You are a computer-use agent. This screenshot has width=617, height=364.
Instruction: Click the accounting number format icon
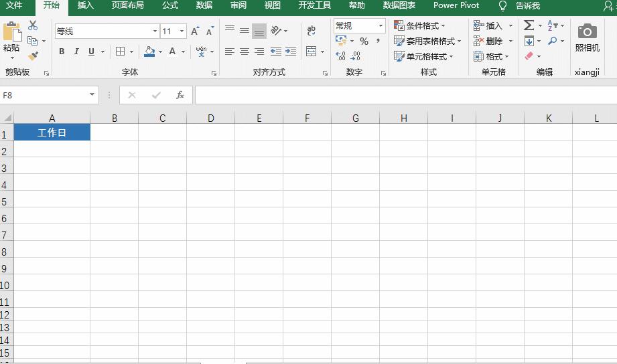(341, 41)
